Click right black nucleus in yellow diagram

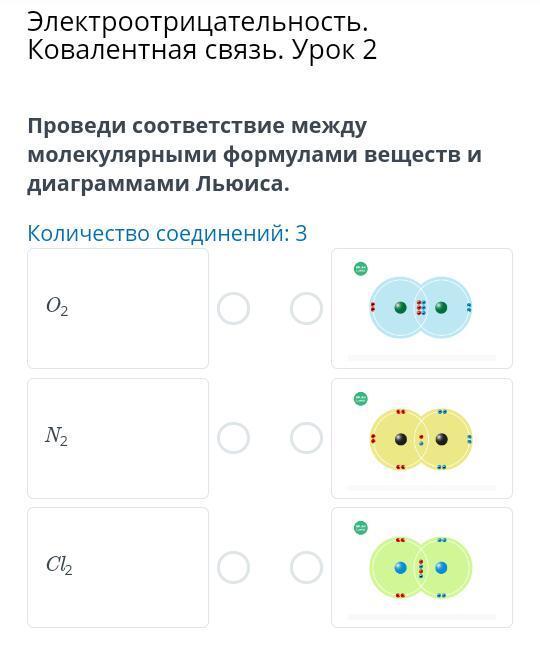click(441, 439)
